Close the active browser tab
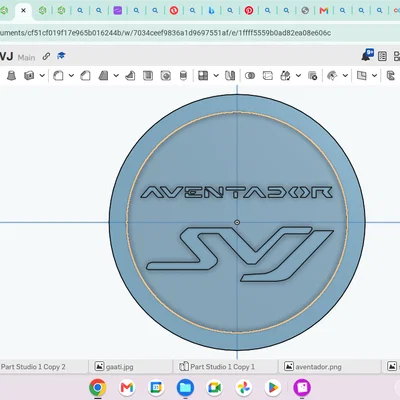The image size is (400, 400). (23, 11)
